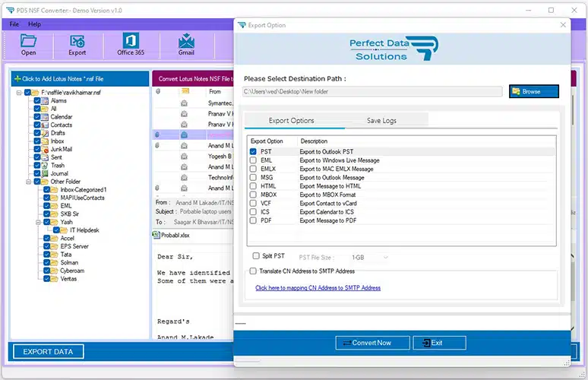Image resolution: width=588 pixels, height=380 pixels.
Task: Select the IT Helpdesk tree folder
Action: click(84, 230)
